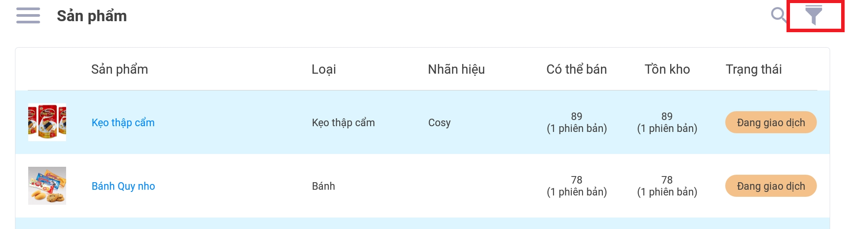
Task: Open the product filter funnel icon
Action: [x=814, y=15]
